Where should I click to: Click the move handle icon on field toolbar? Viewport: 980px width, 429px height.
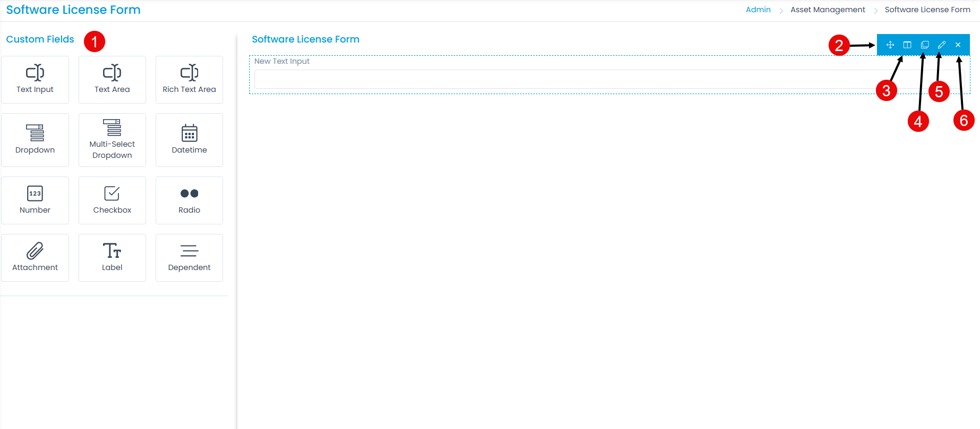(x=890, y=45)
